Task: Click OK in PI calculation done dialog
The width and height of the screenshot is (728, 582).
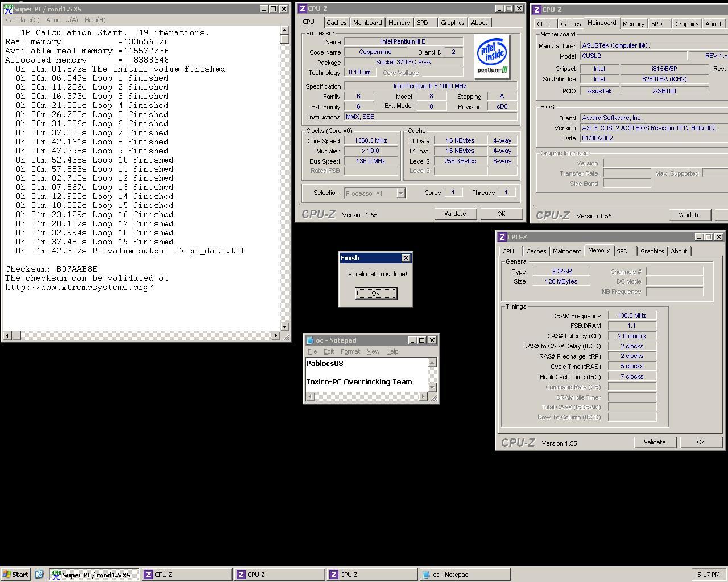Action: (x=375, y=293)
